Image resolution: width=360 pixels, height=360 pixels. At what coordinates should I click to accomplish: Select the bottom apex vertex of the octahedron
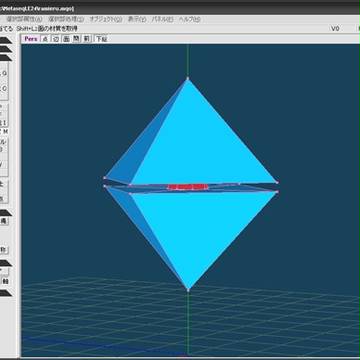tap(188, 290)
